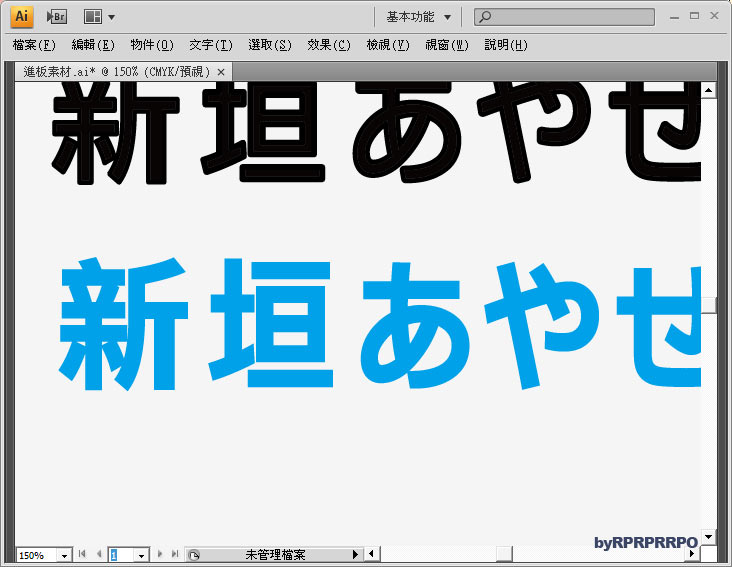This screenshot has height=567, width=732.
Task: Click the horizontal scrollbar left arrow
Action: coord(372,554)
